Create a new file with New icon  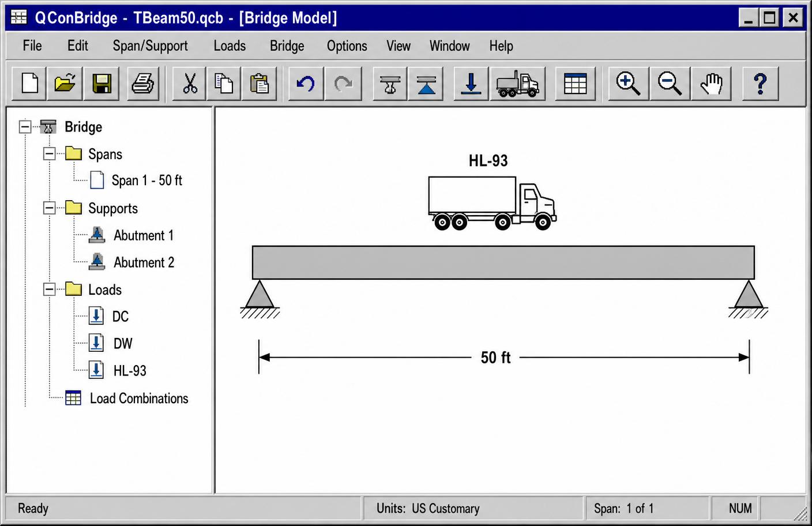click(x=29, y=84)
